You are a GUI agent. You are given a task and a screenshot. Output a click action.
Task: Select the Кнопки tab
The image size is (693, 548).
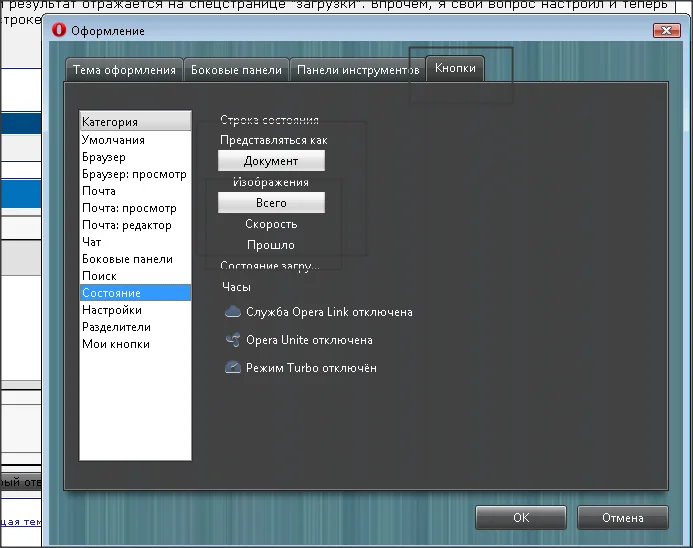click(x=455, y=68)
